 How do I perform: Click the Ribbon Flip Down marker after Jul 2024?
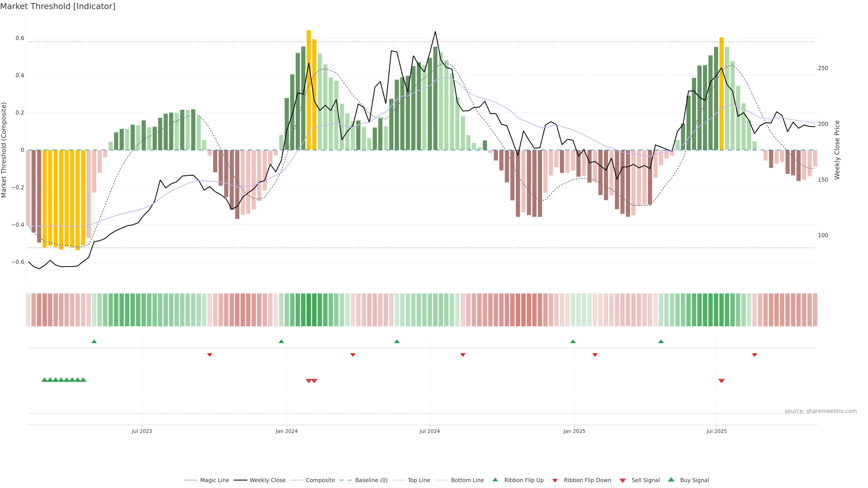463,355
